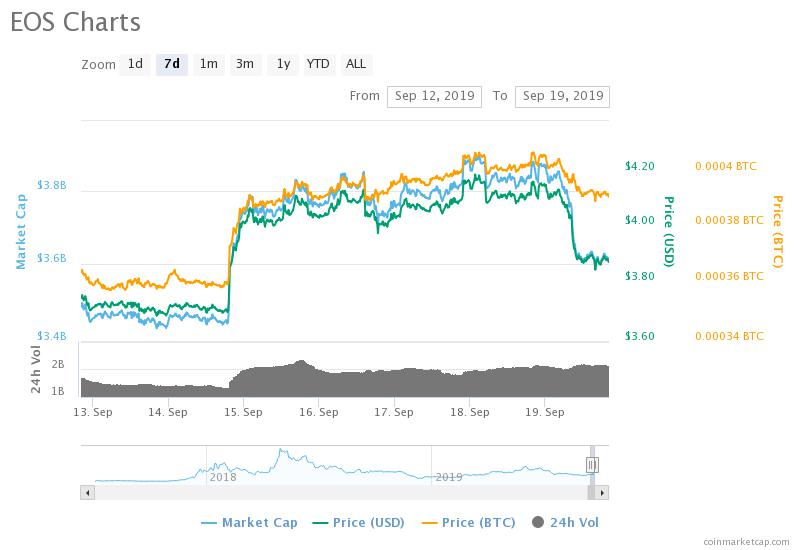Click the navigator horizontal scrollbar track

click(x=341, y=493)
